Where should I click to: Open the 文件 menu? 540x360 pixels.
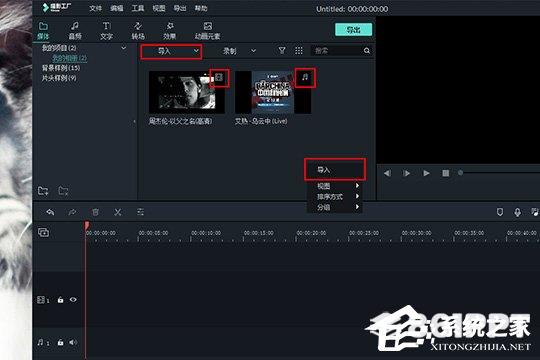(95, 8)
